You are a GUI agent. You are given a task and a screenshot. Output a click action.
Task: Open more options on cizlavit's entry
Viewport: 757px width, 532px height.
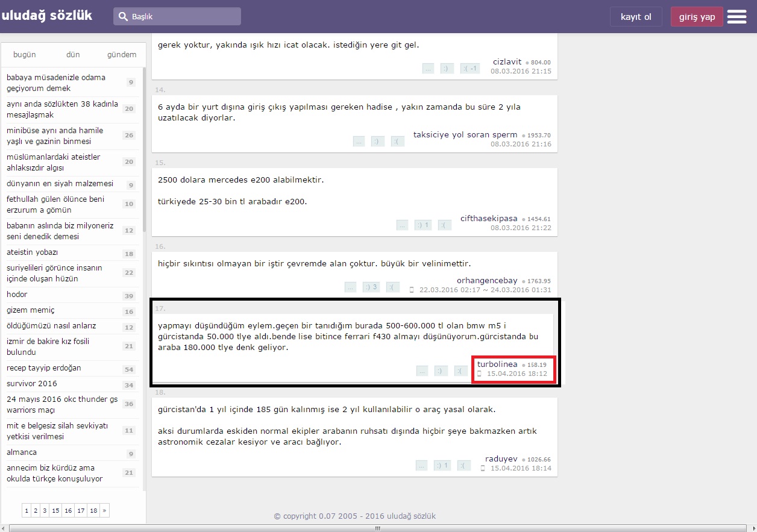[428, 68]
